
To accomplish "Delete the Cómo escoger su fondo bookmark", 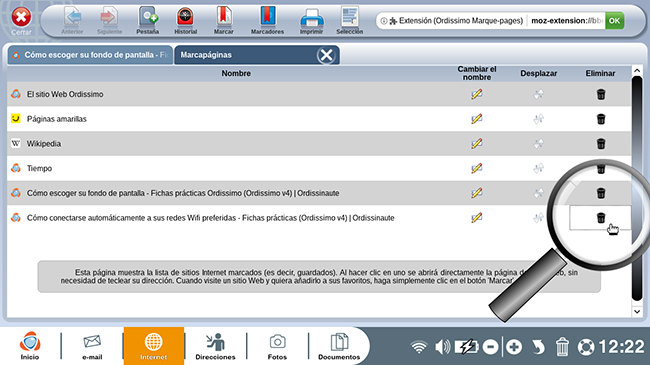I will 601,193.
